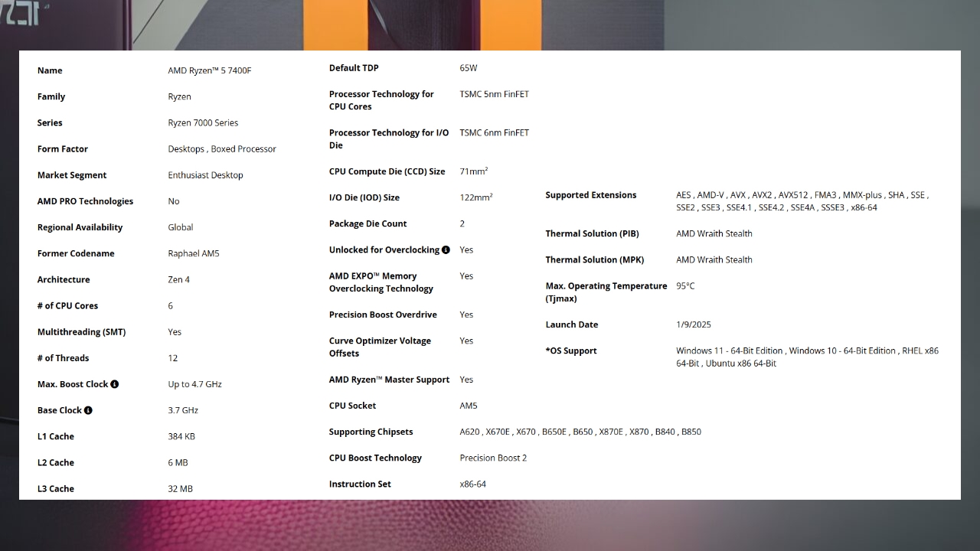Select the value Ryzen 7000 Series
Viewport: 980px width, 551px height.
click(x=203, y=122)
